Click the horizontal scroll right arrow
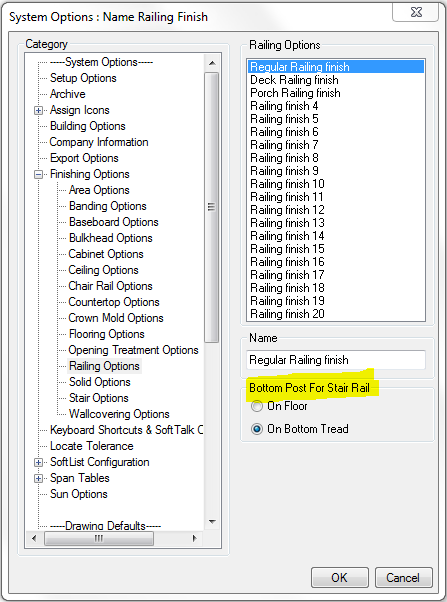The width and height of the screenshot is (447, 602). tap(194, 538)
